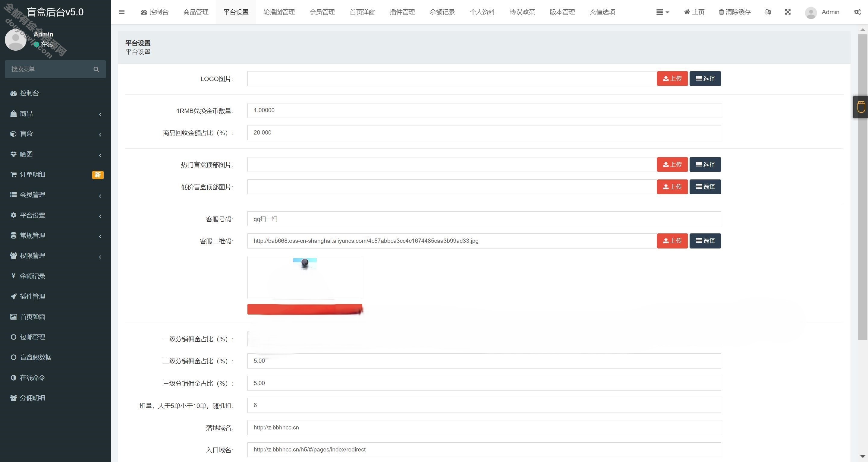868x462 pixels.
Task: Open 订单明细 in the sidebar
Action: tap(55, 174)
